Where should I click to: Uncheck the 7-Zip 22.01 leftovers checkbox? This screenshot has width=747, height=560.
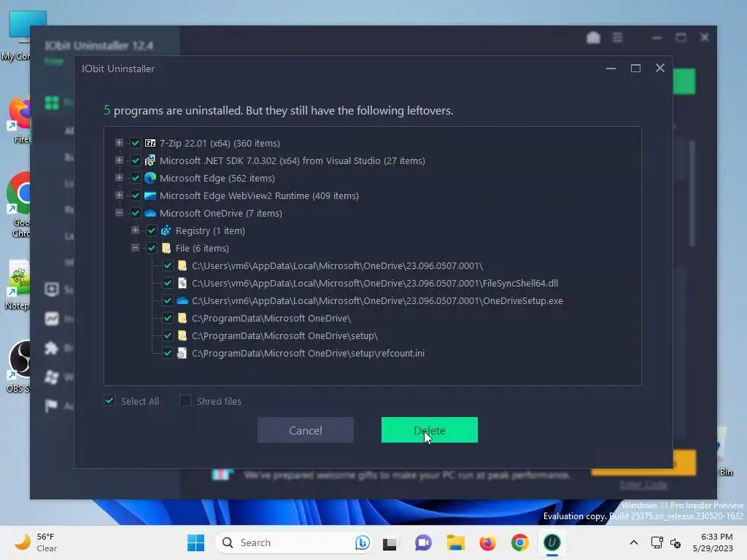(135, 143)
